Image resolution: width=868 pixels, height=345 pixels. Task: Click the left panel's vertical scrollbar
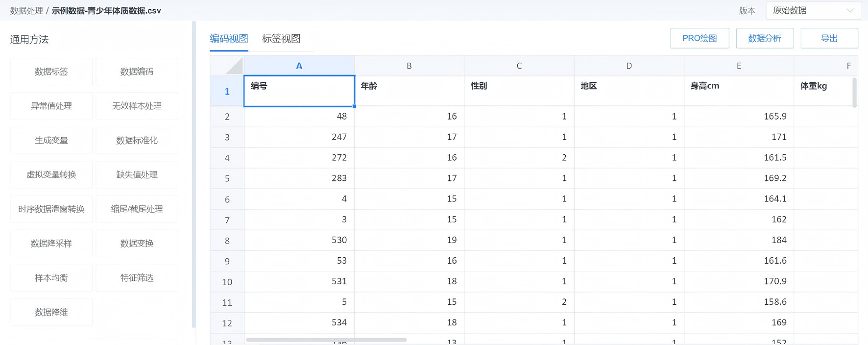pos(194,174)
